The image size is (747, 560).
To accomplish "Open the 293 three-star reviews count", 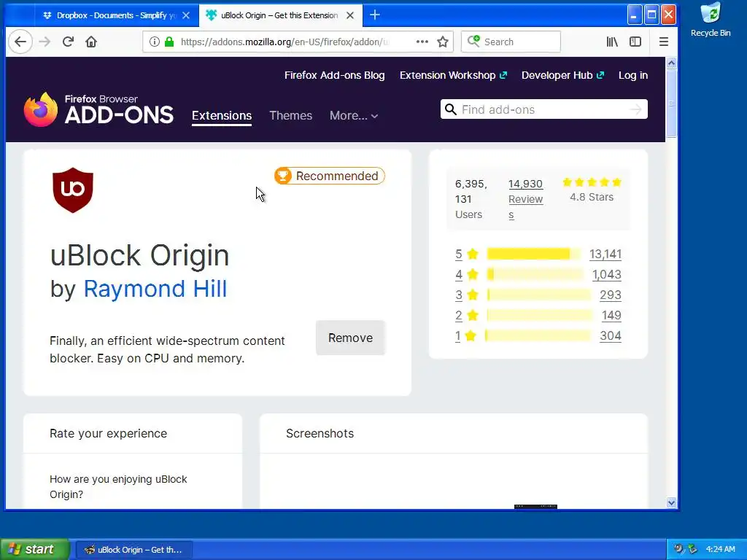I will pyautogui.click(x=611, y=295).
